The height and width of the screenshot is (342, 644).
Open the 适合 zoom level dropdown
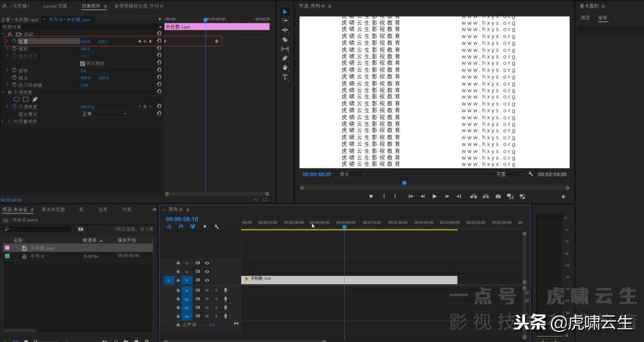pyautogui.click(x=352, y=174)
